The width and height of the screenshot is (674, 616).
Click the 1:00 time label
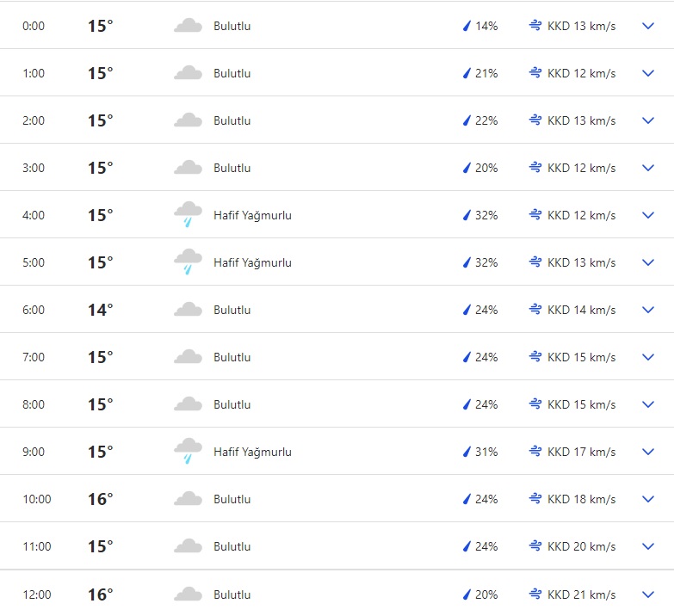[34, 73]
